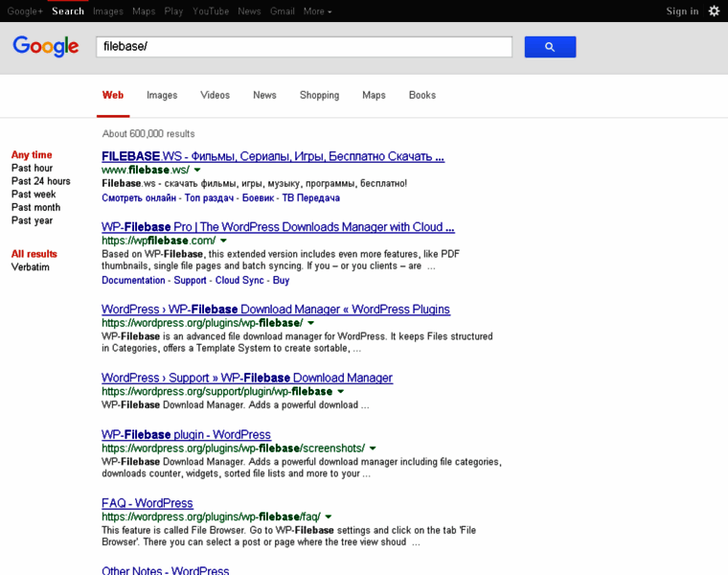Viewport: 728px width, 575px height.
Task: Expand dropdown arrow next to https://wpfilebase.com/
Action: pyautogui.click(x=223, y=241)
